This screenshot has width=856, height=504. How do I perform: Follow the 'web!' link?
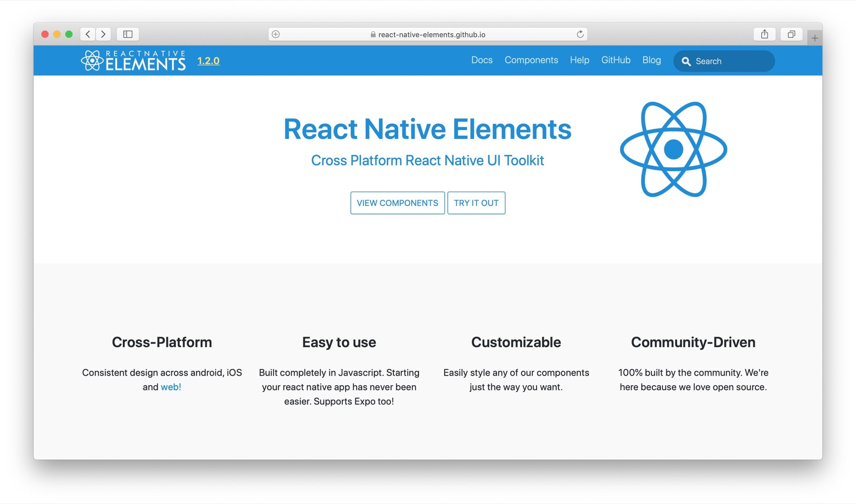(x=171, y=387)
